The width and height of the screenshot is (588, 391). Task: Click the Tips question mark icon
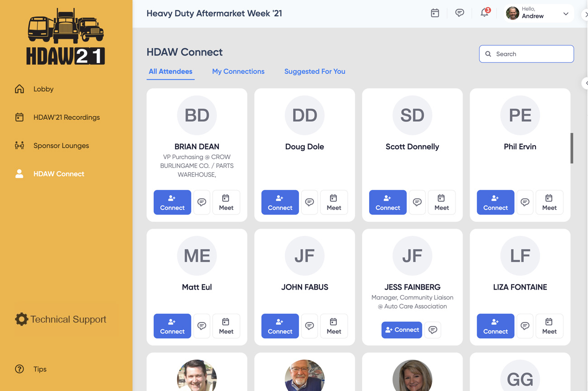pos(19,369)
